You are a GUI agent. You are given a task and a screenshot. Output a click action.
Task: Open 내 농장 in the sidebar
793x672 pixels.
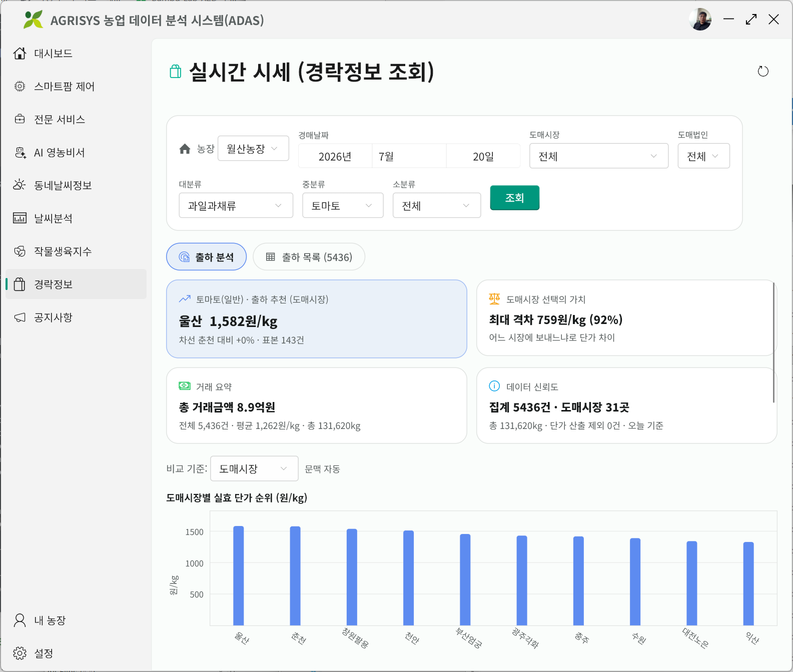tap(76, 620)
